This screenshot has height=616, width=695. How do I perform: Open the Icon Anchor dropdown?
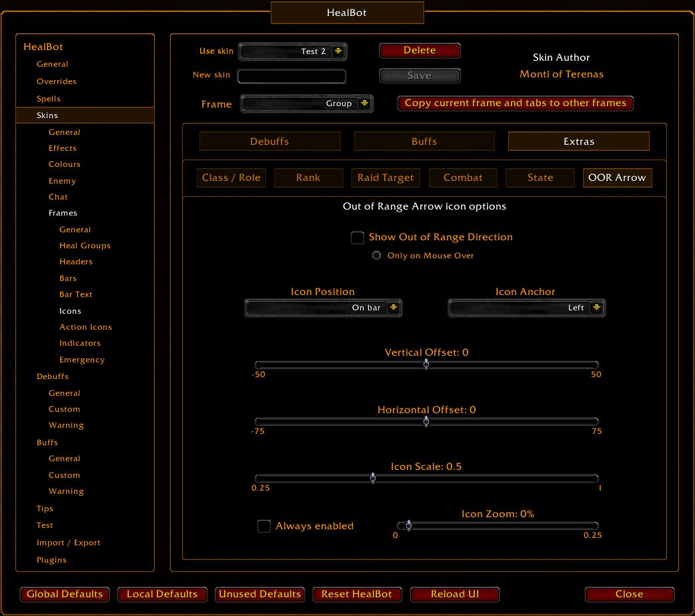click(x=597, y=308)
